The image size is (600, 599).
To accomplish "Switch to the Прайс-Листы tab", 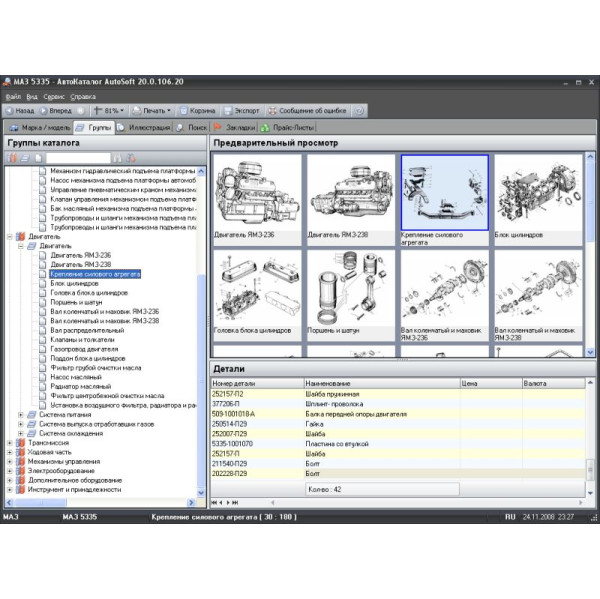I will pos(290,127).
